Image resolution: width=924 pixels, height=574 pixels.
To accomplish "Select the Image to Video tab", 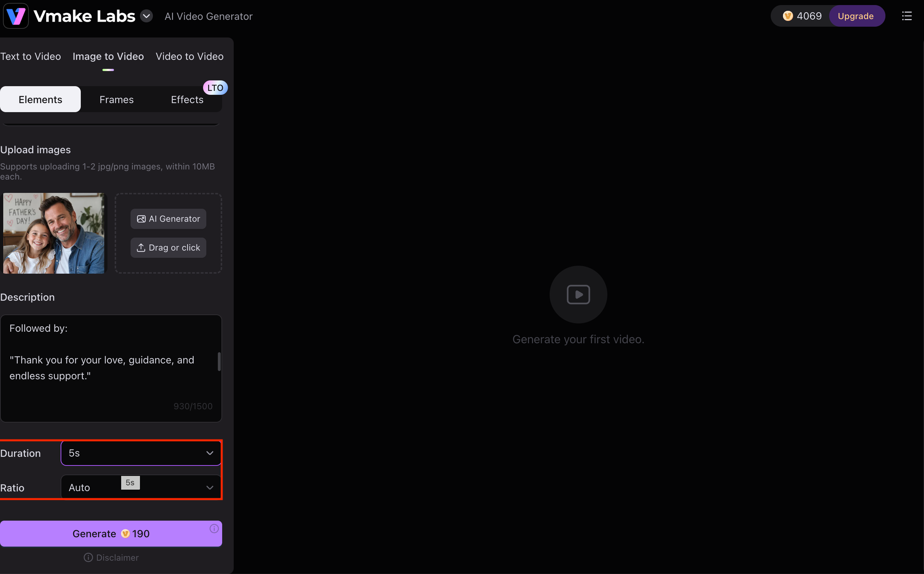I will (108, 56).
